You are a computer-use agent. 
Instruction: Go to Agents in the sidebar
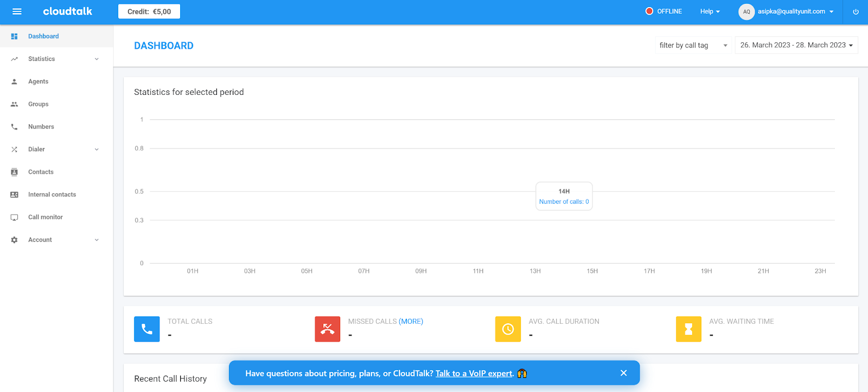[x=38, y=82]
